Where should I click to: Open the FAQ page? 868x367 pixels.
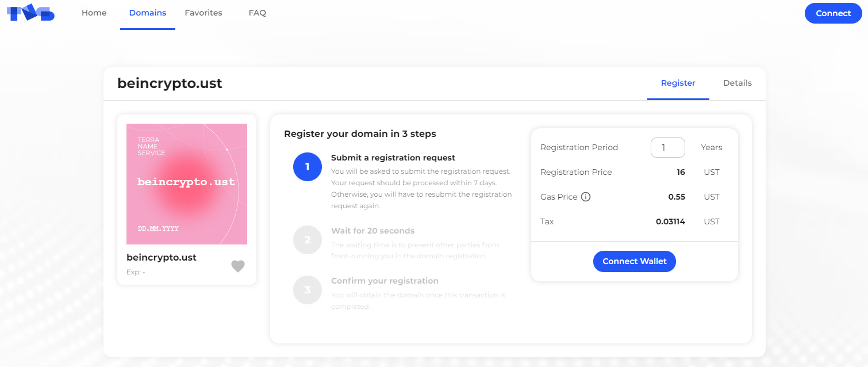tap(258, 13)
